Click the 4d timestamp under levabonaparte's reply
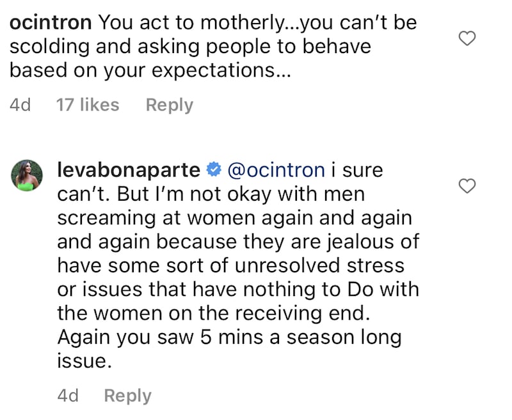The width and height of the screenshot is (512, 420). pos(68,396)
